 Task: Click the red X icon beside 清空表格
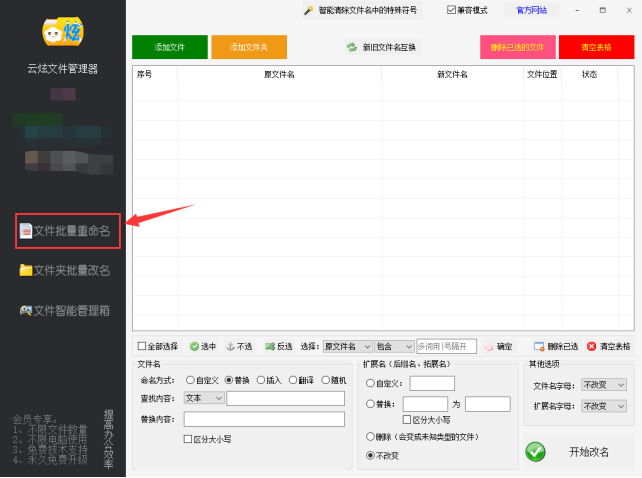pyautogui.click(x=591, y=347)
